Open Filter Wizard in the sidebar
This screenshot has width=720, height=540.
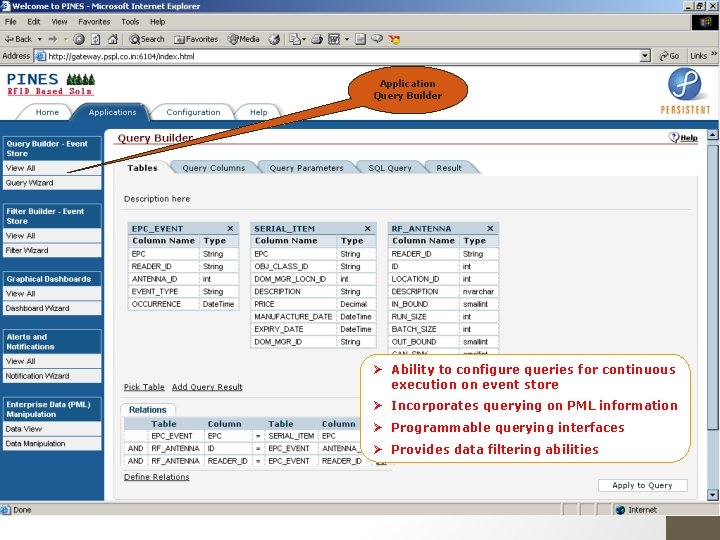pyautogui.click(x=52, y=250)
